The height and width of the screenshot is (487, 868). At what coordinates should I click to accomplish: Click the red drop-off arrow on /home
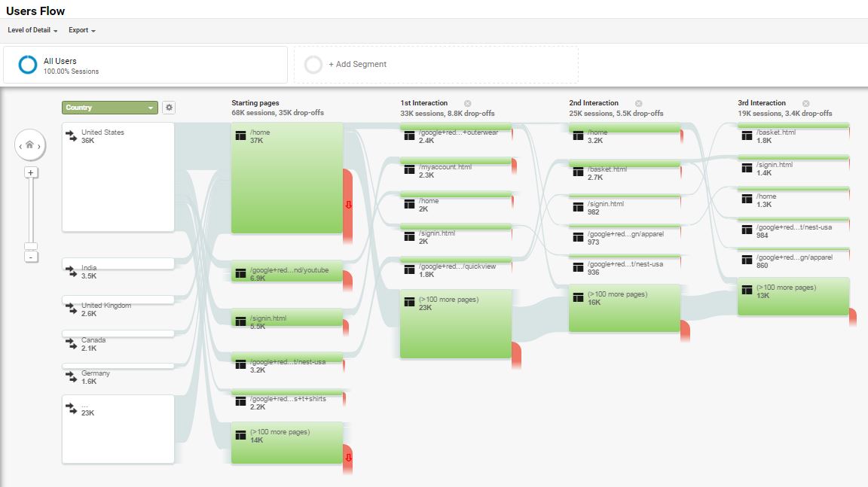[348, 205]
